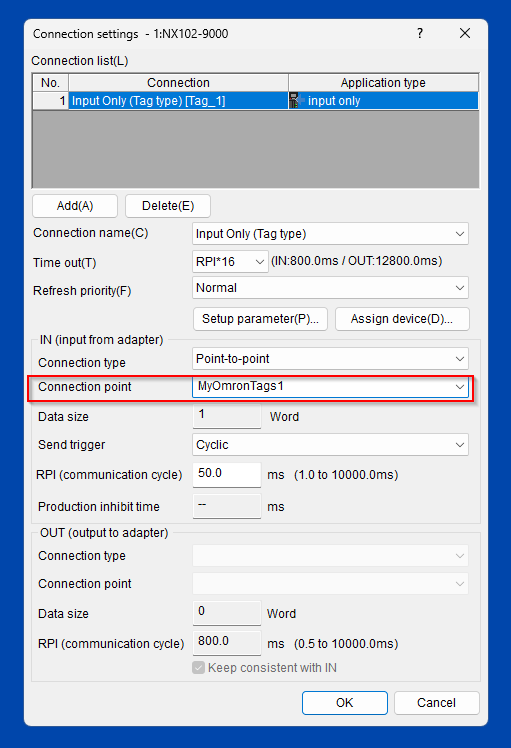Open the Refresh priority Normal dropdown
Image resolution: width=511 pixels, height=748 pixels.
[x=330, y=288]
